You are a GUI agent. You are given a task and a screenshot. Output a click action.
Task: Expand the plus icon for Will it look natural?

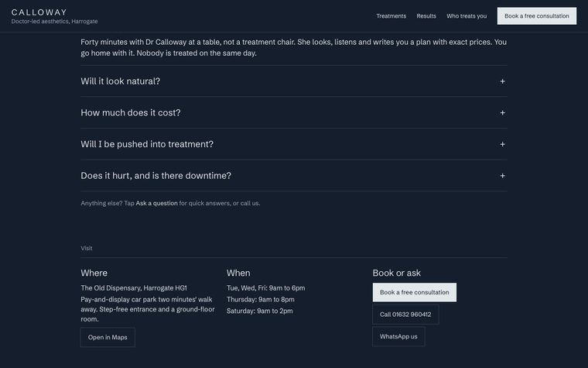(502, 81)
